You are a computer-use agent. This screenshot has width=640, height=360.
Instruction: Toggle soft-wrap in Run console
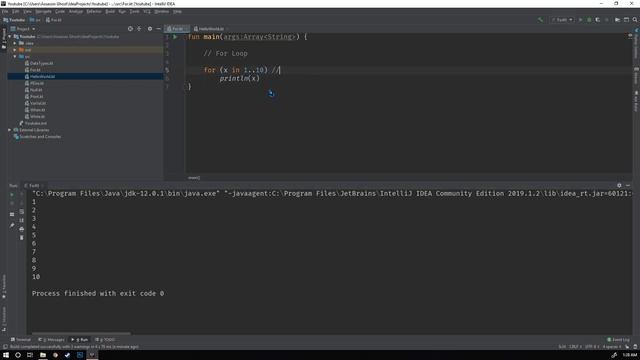coord(22,212)
